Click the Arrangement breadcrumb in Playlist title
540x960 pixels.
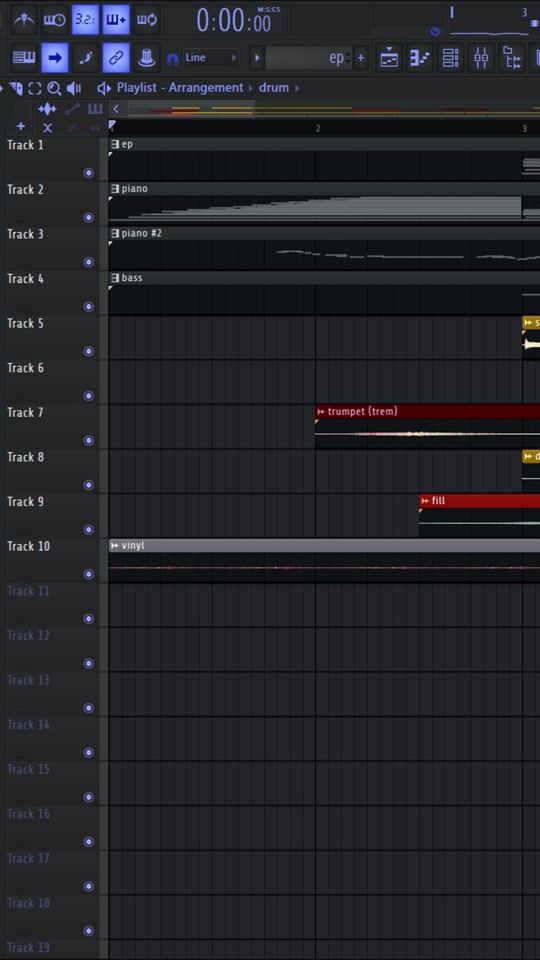point(206,88)
